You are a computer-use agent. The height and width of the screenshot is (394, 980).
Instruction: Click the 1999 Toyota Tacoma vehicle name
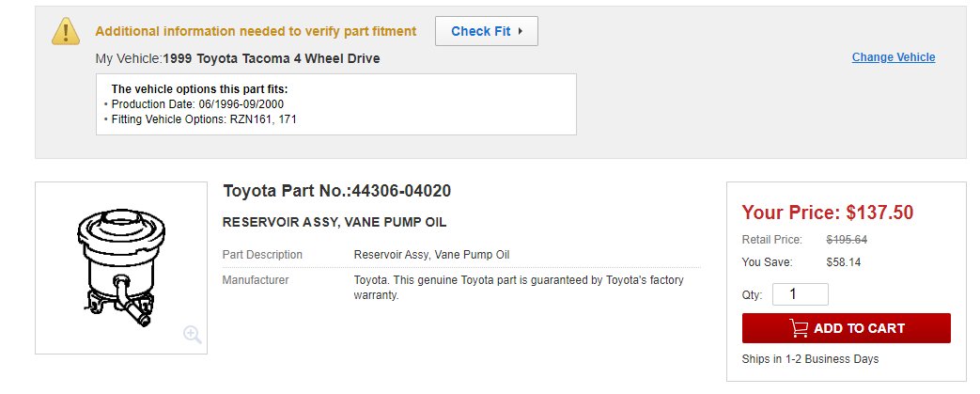click(272, 59)
